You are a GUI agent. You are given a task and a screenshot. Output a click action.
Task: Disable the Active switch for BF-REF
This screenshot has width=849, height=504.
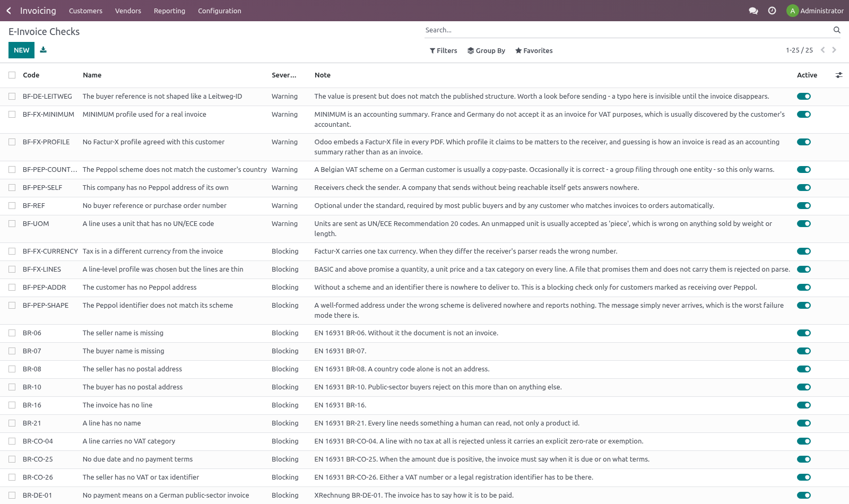point(804,206)
